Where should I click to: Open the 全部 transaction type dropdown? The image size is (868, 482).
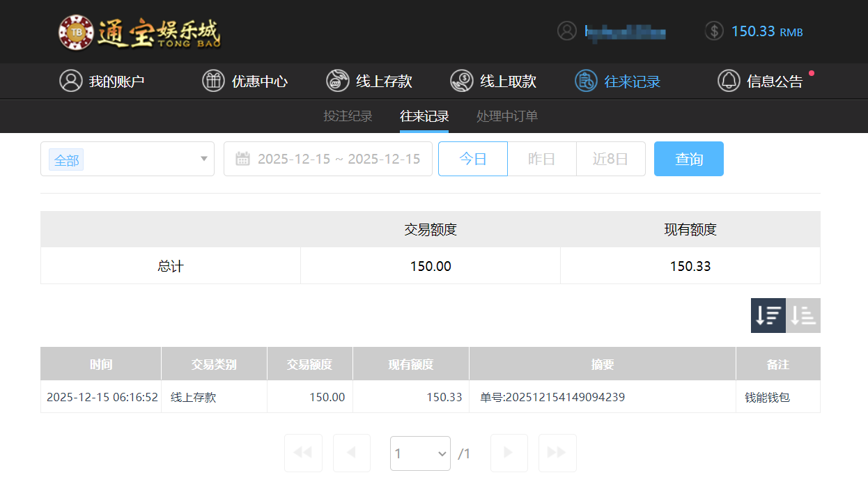pyautogui.click(x=127, y=159)
